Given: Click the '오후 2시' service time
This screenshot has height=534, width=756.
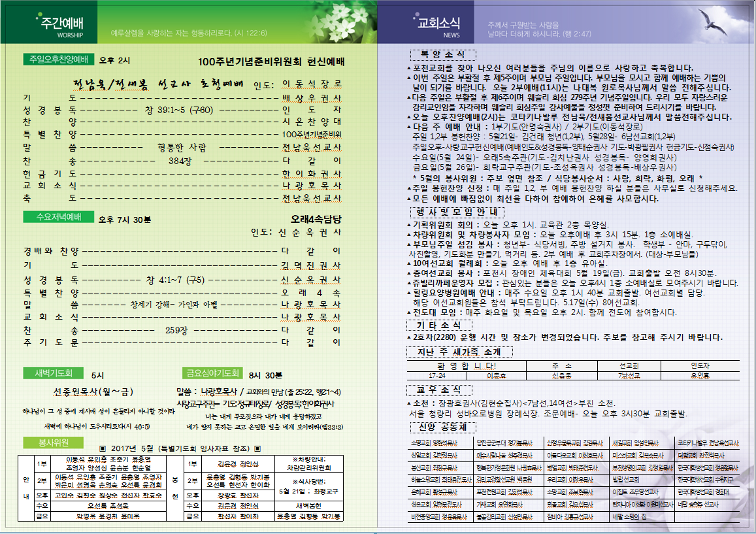Looking at the screenshot, I should click(114, 60).
